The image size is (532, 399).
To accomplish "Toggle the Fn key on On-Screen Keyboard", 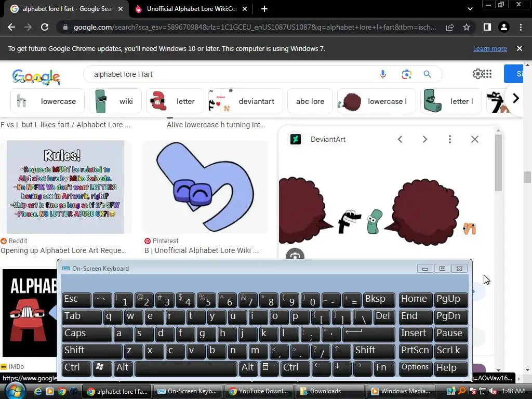I will coord(384,368).
